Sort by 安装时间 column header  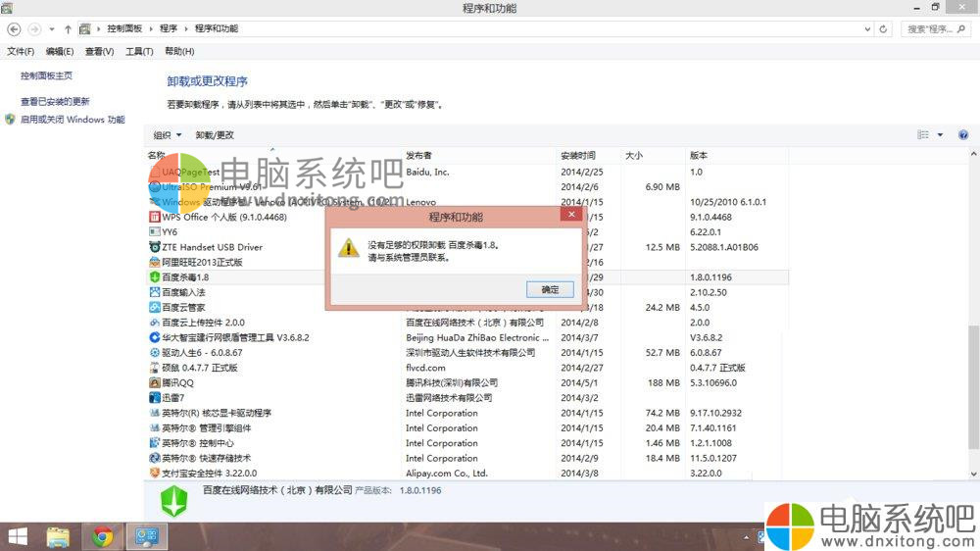[577, 155]
